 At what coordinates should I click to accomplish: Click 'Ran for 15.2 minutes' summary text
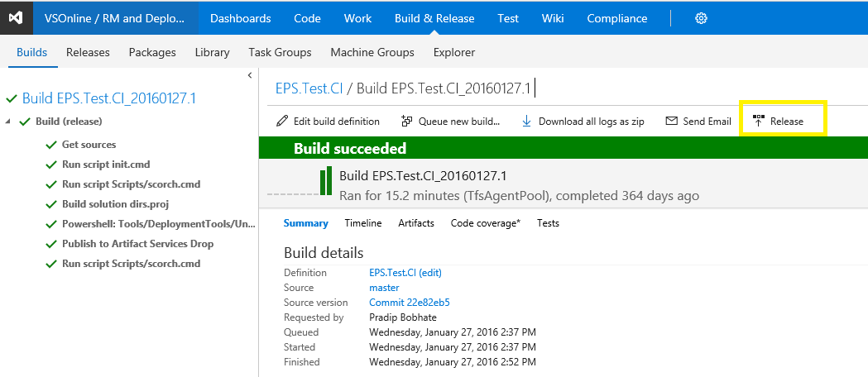pos(519,196)
